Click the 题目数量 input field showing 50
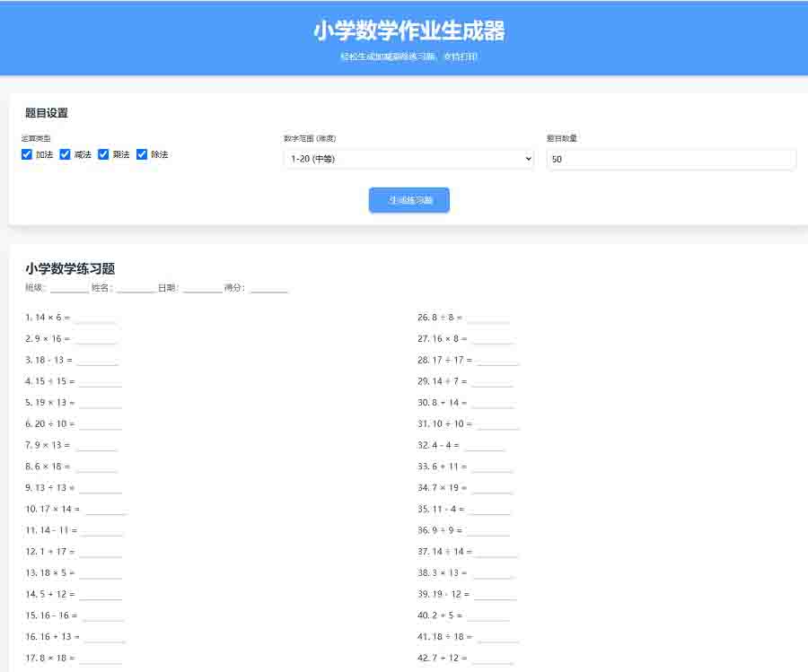Viewport: 808px width, 672px height. click(x=671, y=159)
